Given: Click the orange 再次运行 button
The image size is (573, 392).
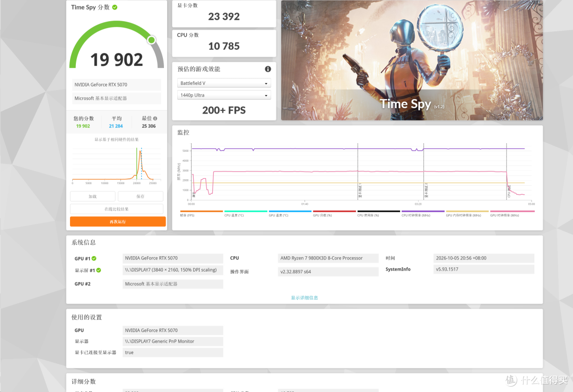Looking at the screenshot, I should (118, 222).
